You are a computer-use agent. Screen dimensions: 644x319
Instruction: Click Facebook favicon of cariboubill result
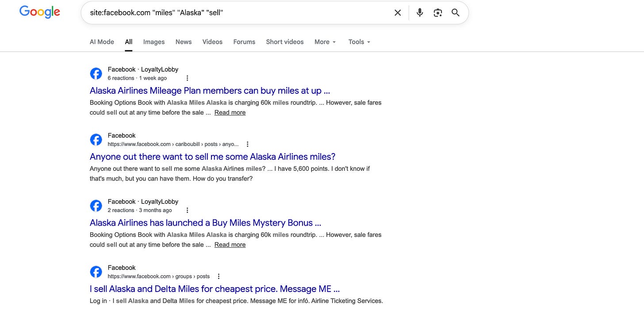point(96,139)
